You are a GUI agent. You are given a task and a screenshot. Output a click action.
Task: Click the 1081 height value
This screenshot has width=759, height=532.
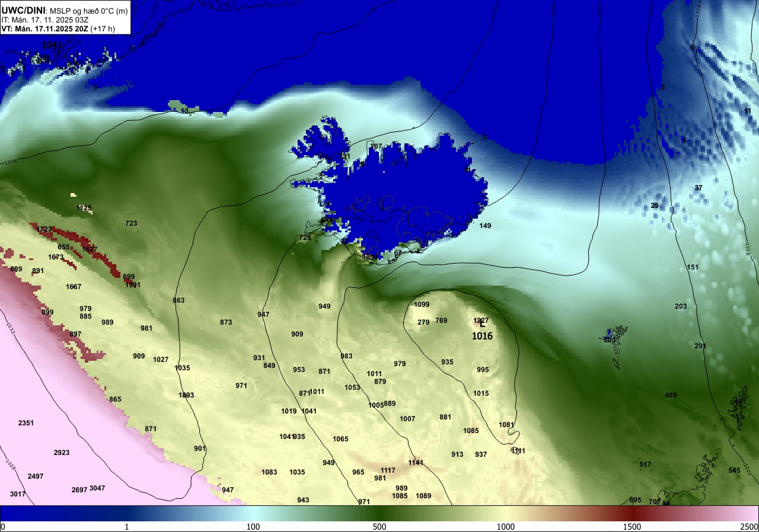[x=506, y=425]
